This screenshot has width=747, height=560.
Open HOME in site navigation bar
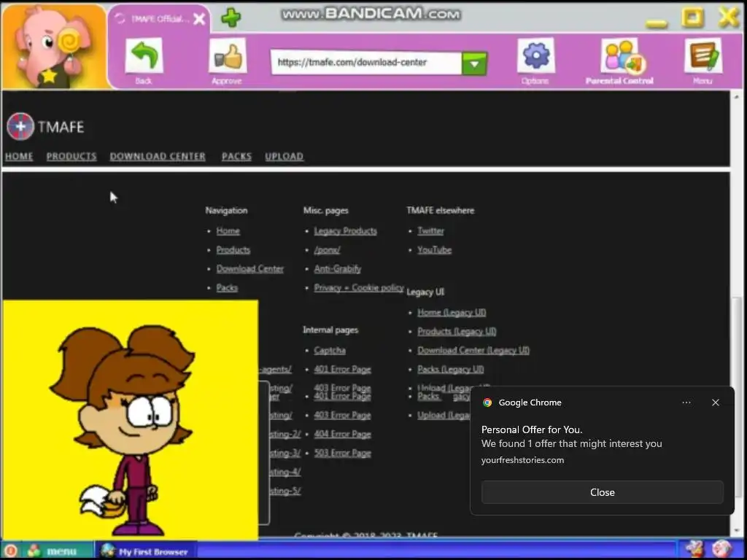(x=19, y=156)
